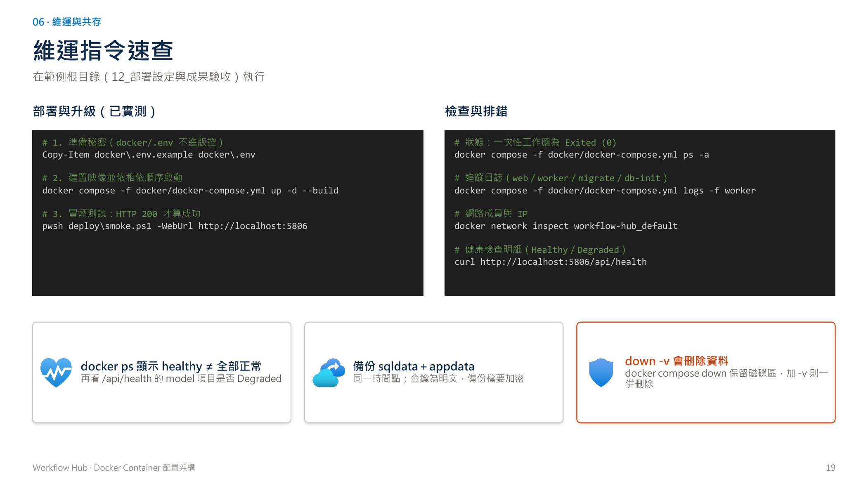Screen dimensions: 868x488
Task: Click the docker compose logs -f worker command
Action: [605, 191]
